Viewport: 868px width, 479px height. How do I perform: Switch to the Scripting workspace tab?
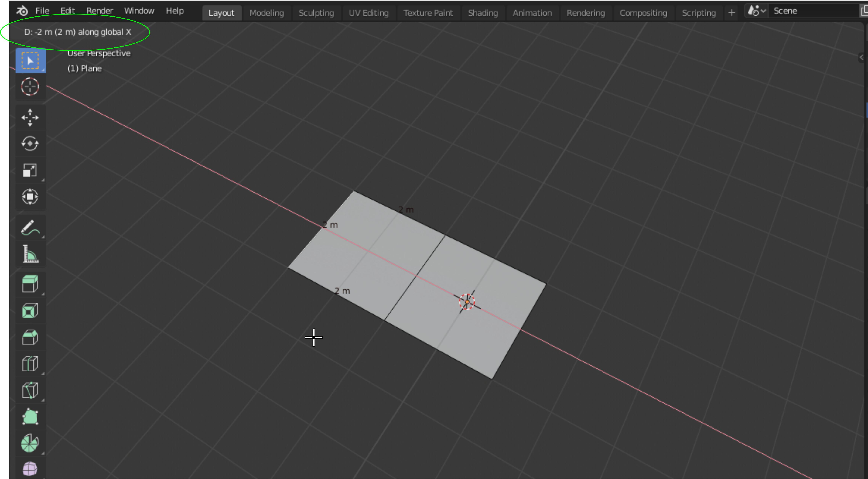(x=699, y=13)
